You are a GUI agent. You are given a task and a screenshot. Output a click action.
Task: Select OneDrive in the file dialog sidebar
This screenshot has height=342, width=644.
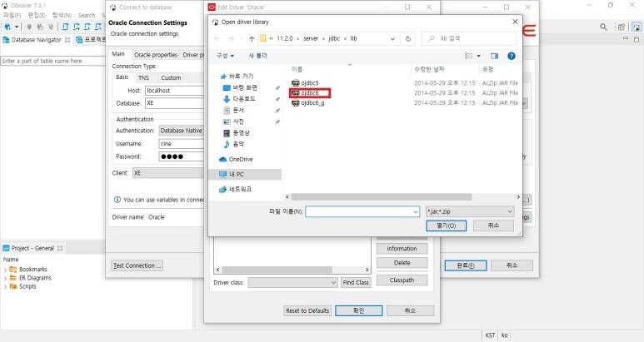tap(236, 159)
